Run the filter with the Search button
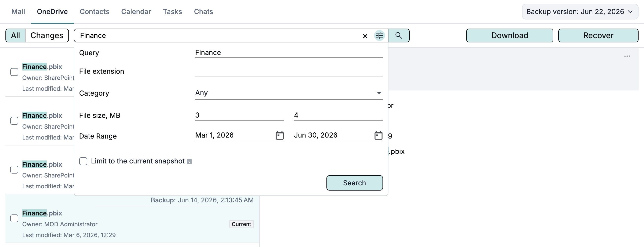644x247 pixels. tap(355, 183)
